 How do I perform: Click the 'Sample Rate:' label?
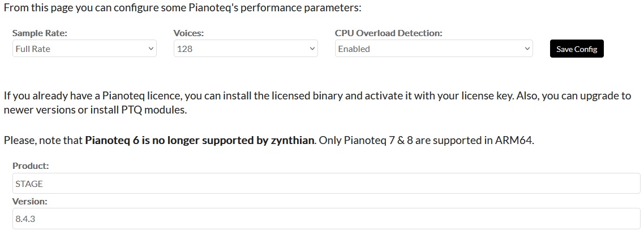tap(40, 33)
